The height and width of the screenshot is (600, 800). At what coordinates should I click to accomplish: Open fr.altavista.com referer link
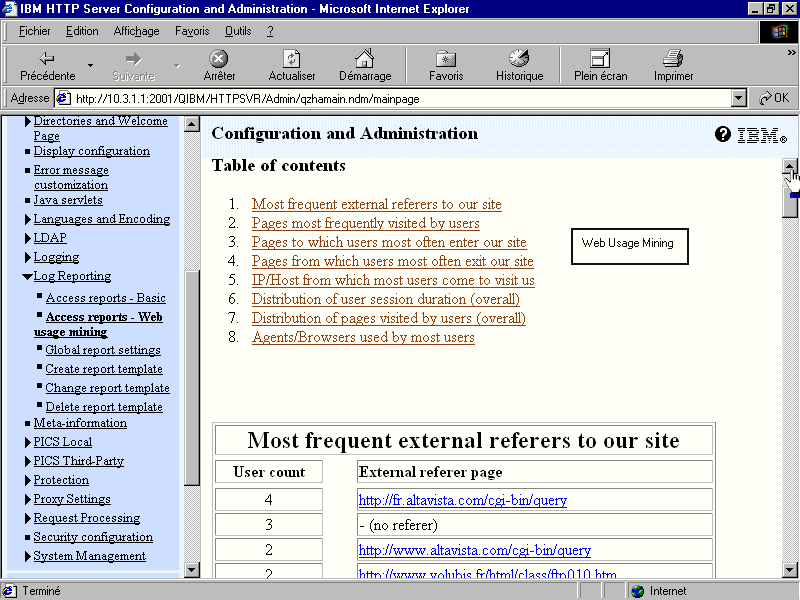[x=463, y=500]
